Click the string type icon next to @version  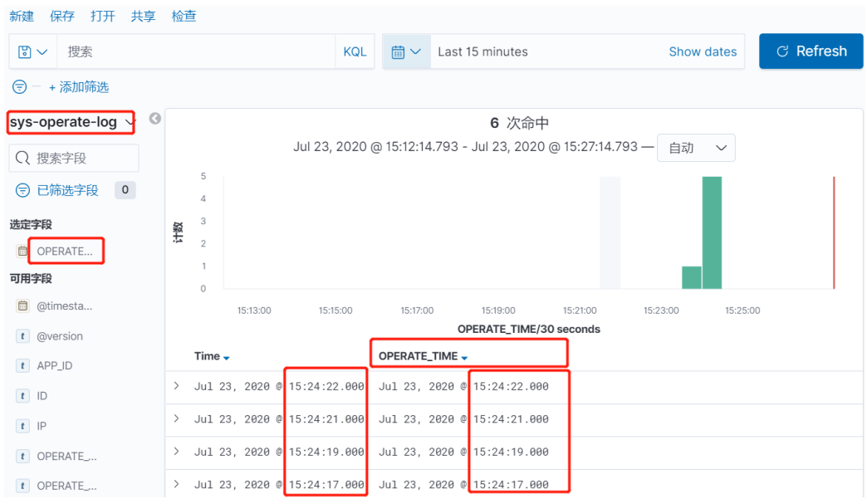click(x=22, y=335)
